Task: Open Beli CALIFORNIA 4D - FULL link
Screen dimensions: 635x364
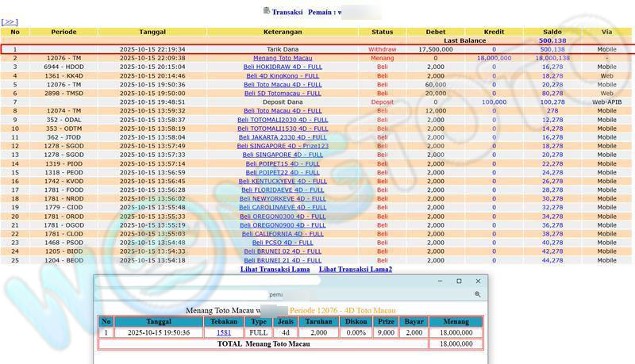Action: coord(283,234)
